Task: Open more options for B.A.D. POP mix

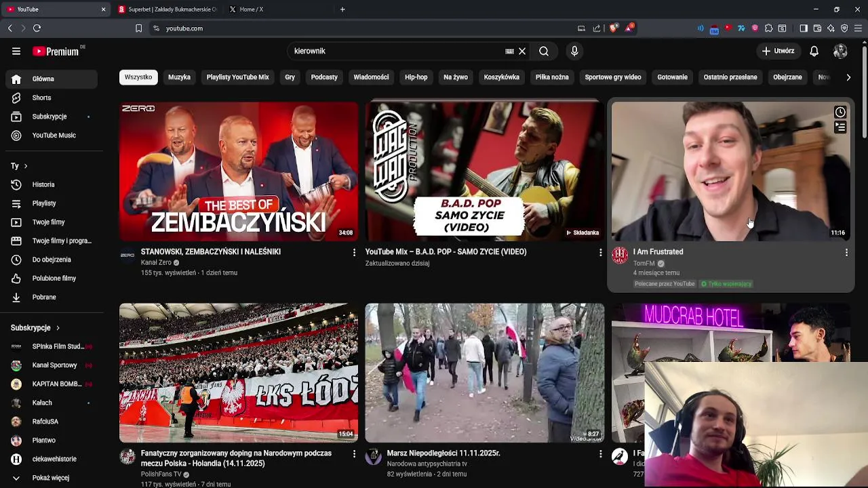Action: coord(600,252)
